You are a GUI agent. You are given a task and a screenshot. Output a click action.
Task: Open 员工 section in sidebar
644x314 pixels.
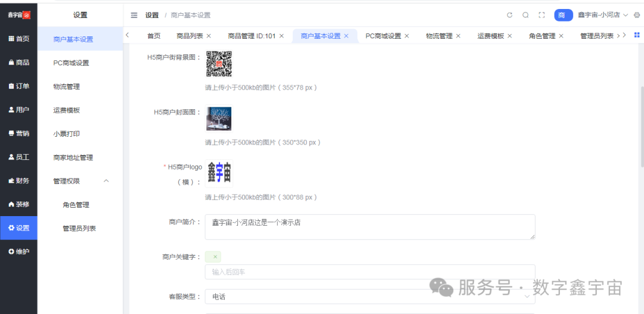point(19,157)
